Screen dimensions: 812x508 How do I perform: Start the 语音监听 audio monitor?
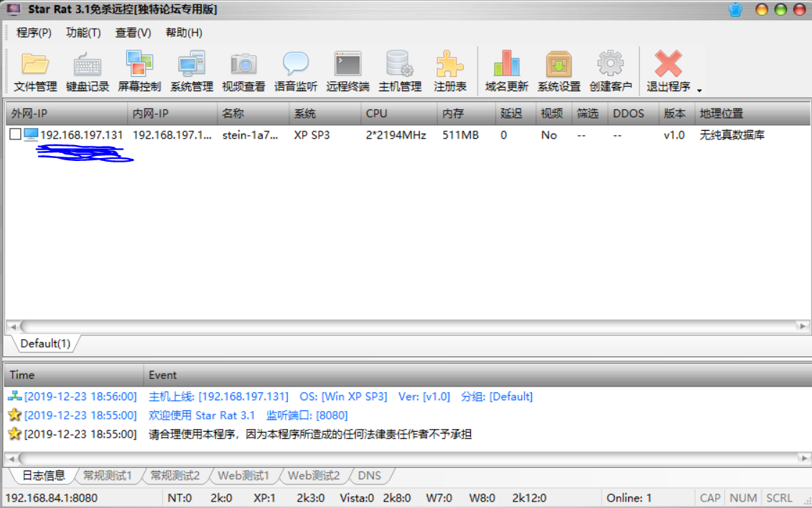click(x=296, y=72)
